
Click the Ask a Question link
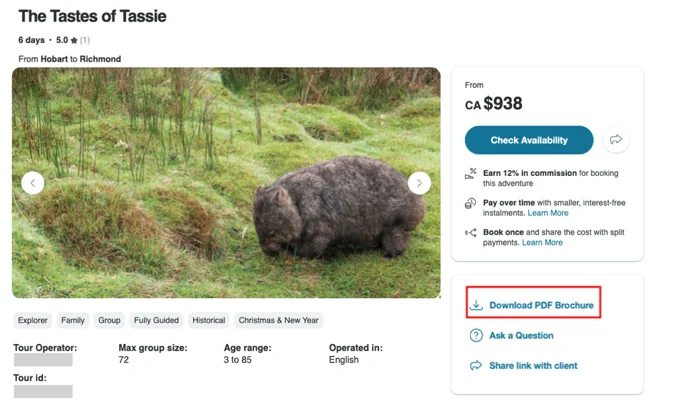521,335
